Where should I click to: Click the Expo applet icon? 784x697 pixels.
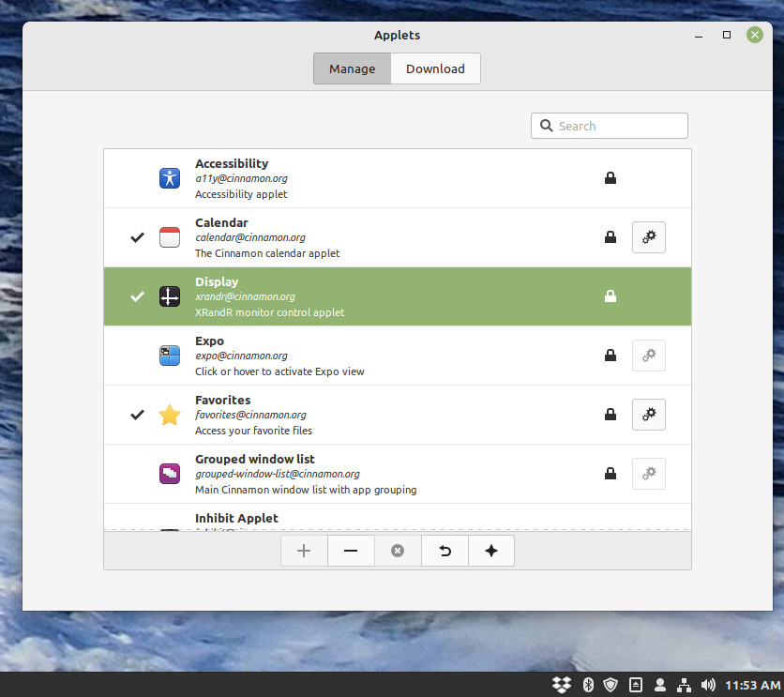click(169, 355)
